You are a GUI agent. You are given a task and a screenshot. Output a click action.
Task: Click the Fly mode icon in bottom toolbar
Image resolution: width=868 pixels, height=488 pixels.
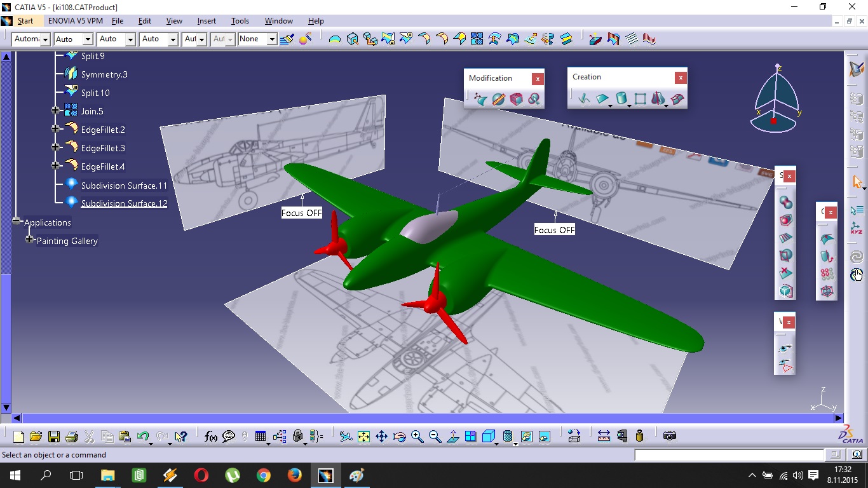coord(346,437)
